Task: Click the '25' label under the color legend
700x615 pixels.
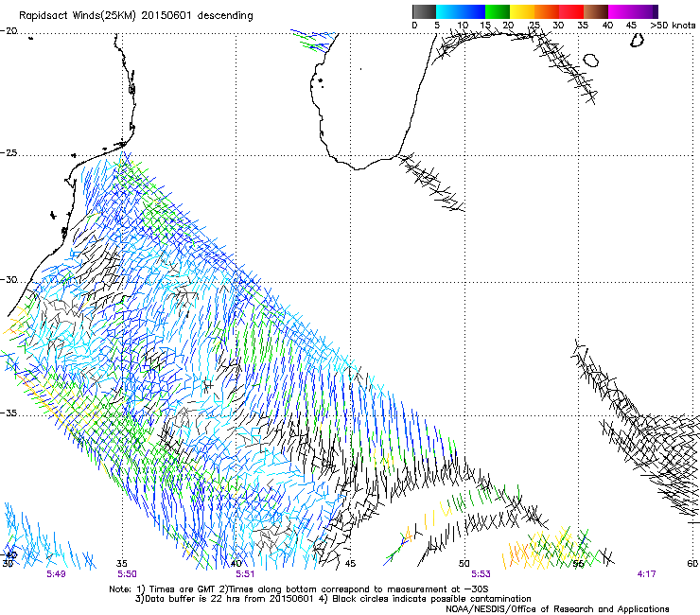Action: 534,25
